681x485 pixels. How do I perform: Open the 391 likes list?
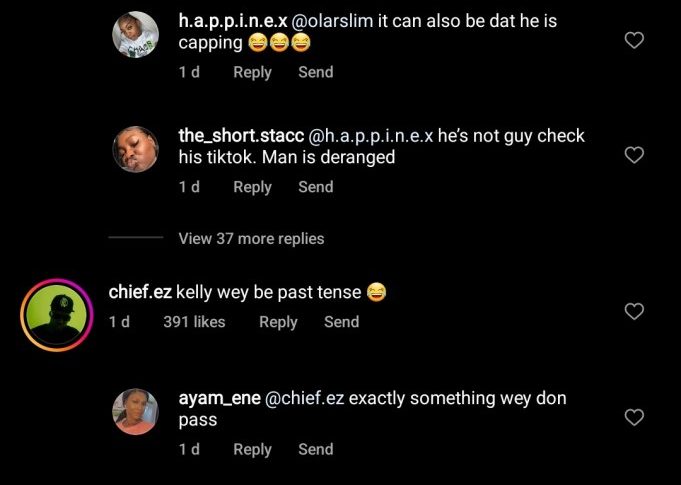point(194,322)
